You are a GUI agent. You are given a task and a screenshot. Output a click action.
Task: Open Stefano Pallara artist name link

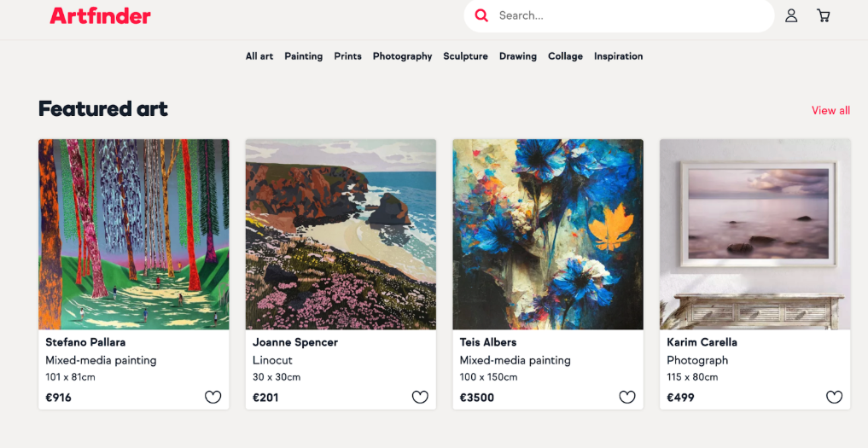coord(85,342)
